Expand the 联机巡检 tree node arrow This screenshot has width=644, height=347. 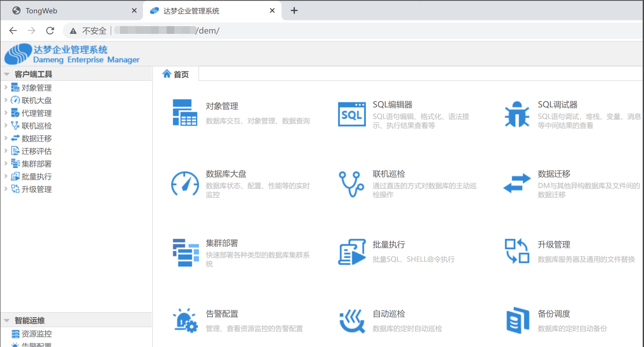point(5,125)
